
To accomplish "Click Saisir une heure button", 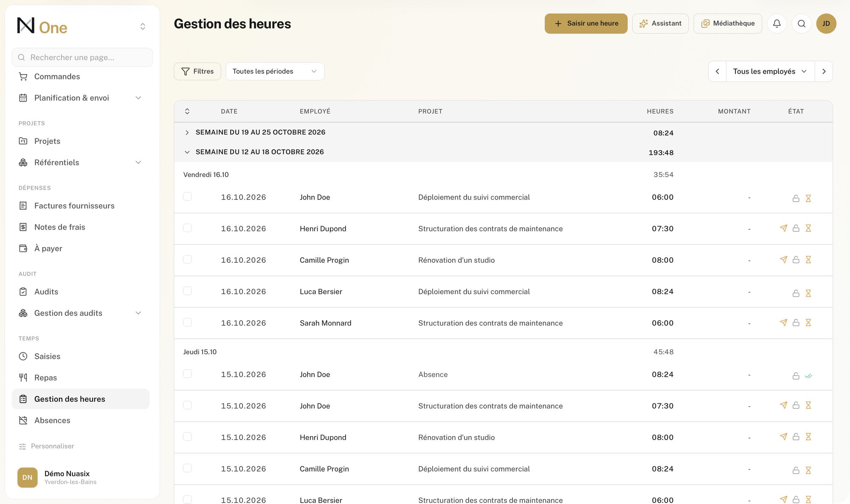I will [586, 24].
